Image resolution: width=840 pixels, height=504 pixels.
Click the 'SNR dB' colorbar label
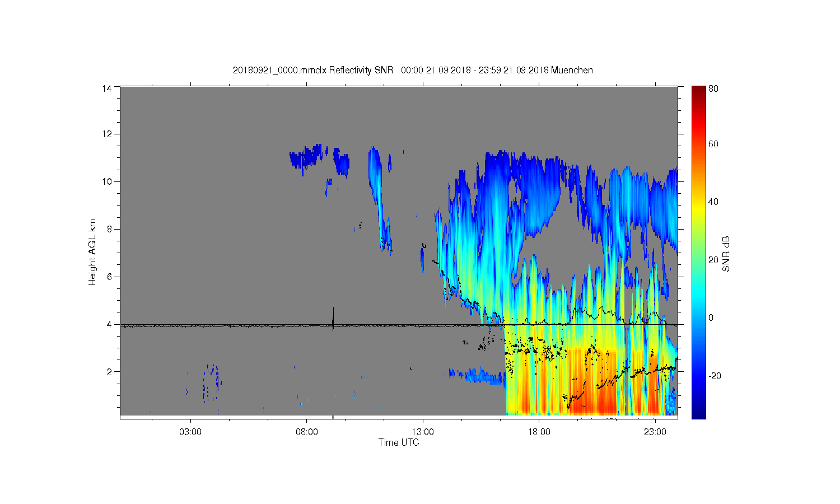pos(726,254)
